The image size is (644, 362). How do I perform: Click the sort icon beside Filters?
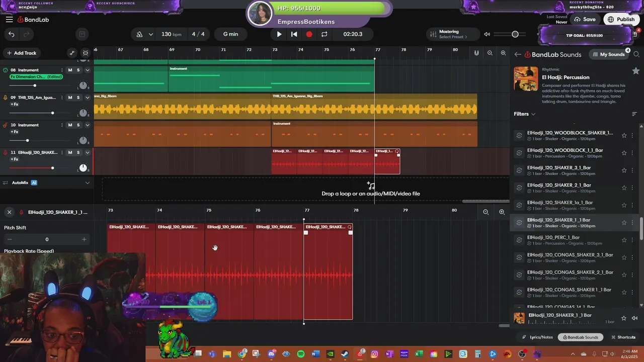click(634, 114)
